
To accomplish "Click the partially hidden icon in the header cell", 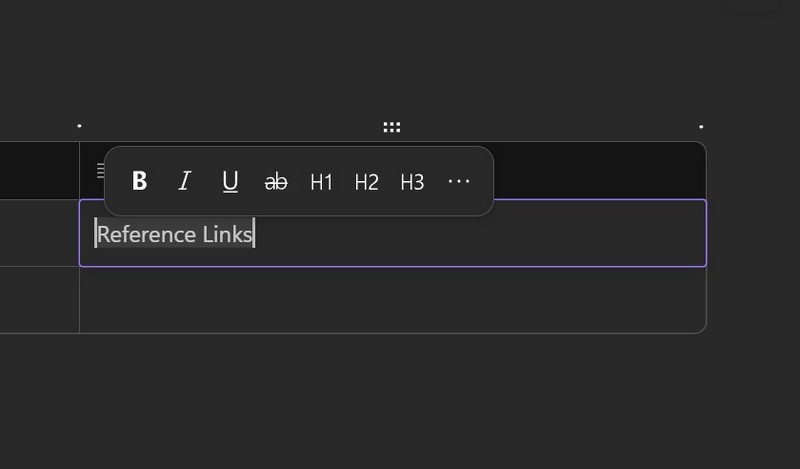I will (x=100, y=170).
